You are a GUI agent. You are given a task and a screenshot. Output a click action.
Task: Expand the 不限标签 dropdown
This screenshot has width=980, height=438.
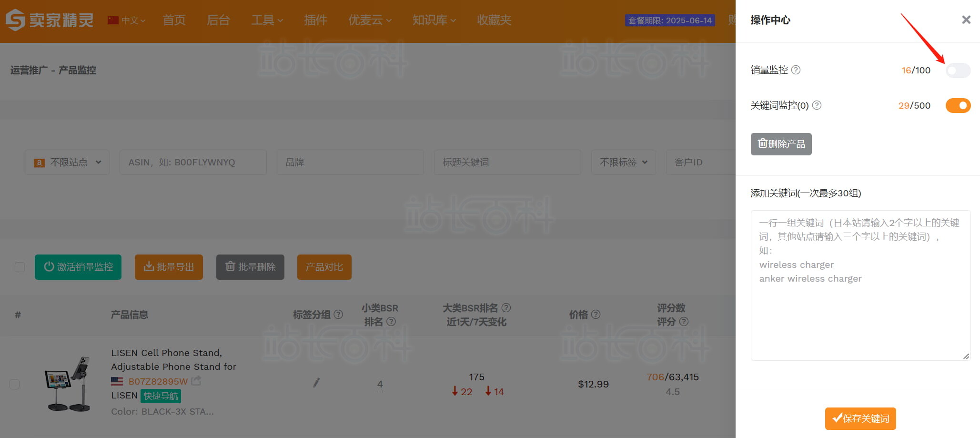[623, 162]
